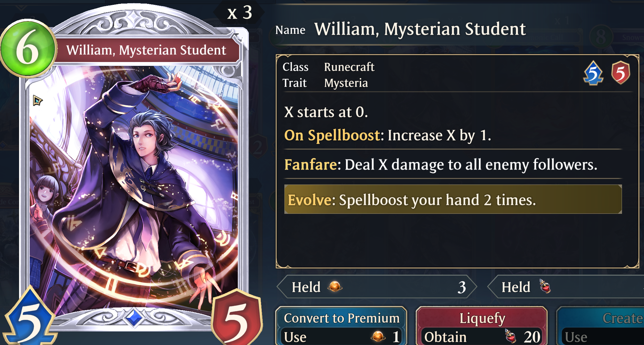Click the vial icon in Liquefy button
Image resolution: width=644 pixels, height=345 pixels.
tap(511, 336)
